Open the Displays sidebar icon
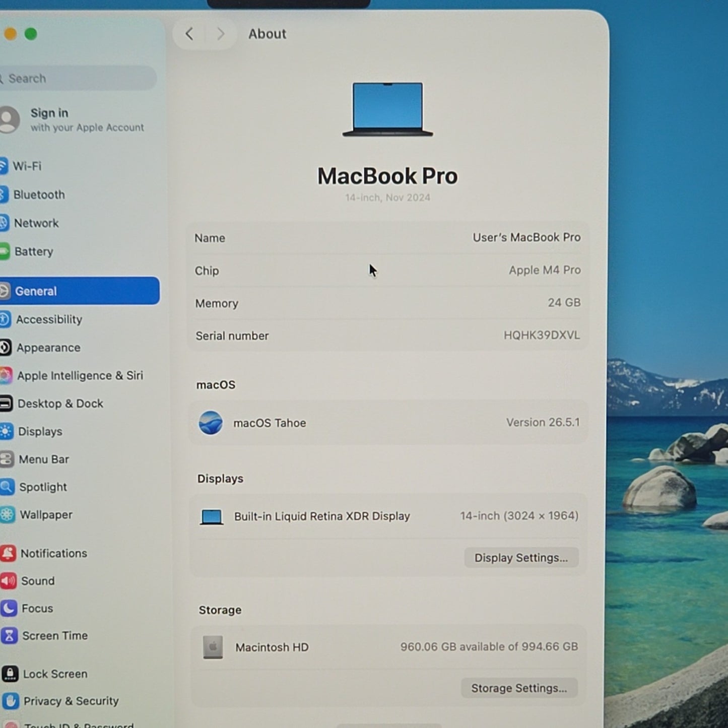Image resolution: width=728 pixels, height=728 pixels. [x=7, y=431]
